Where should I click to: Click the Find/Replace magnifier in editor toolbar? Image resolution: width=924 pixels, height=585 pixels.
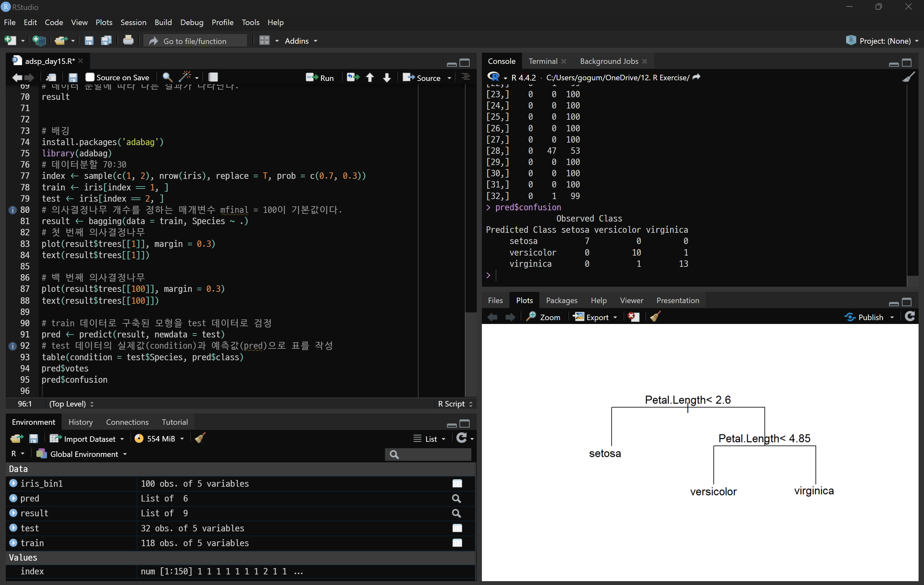(x=167, y=77)
